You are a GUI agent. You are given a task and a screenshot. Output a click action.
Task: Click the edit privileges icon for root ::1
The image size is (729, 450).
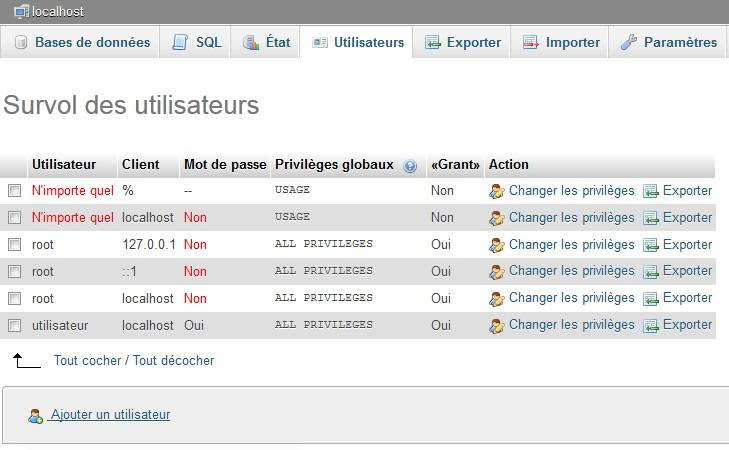[497, 271]
